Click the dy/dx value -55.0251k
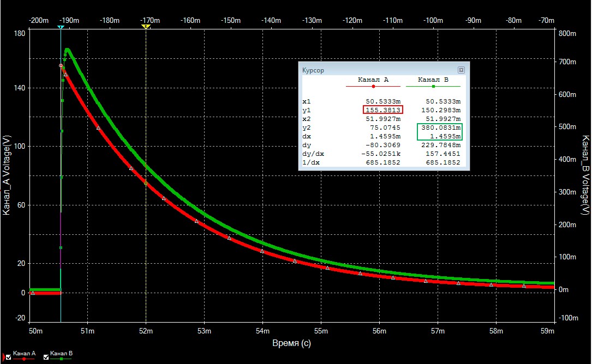Screen dimensions: 592x364 click(382, 154)
